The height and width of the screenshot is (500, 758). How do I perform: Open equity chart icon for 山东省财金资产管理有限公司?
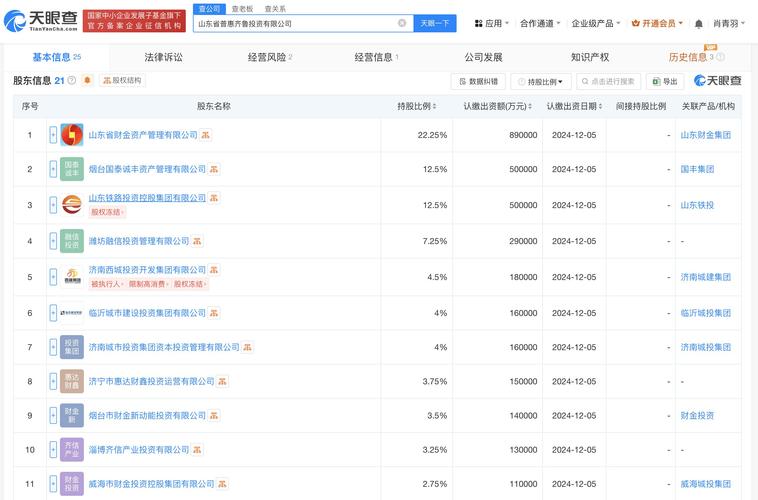(x=205, y=135)
